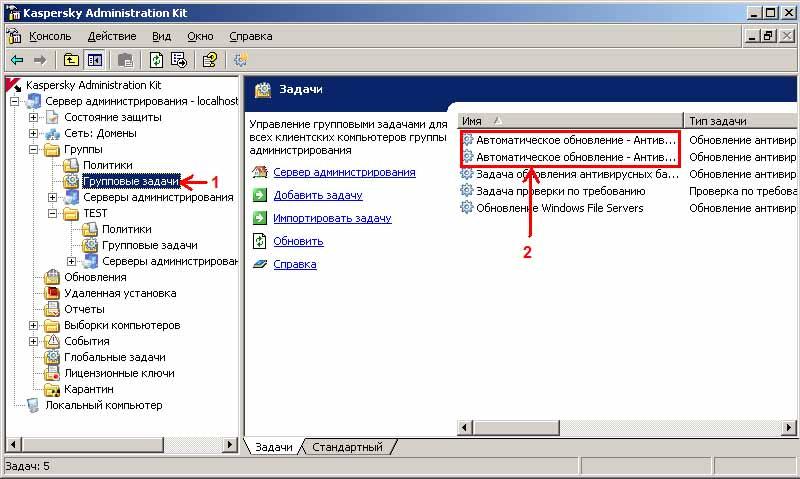Select Групповые задачи under Группы
The image size is (800, 479).
[131, 181]
